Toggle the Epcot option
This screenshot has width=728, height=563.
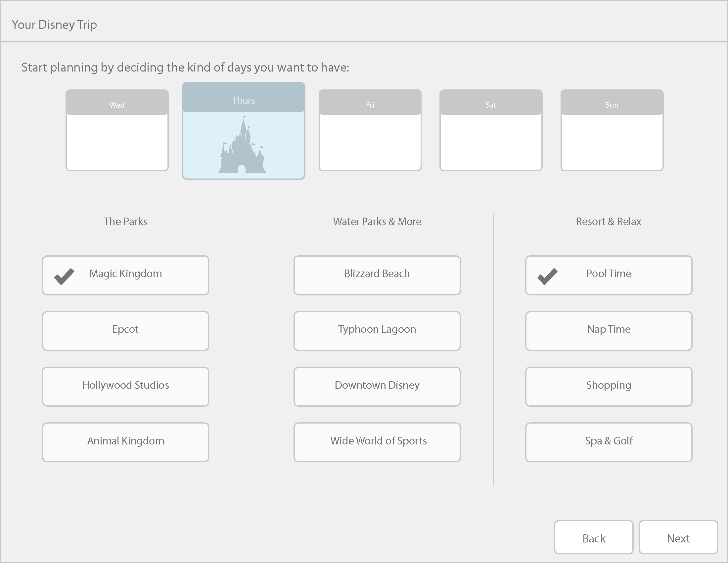(x=126, y=331)
